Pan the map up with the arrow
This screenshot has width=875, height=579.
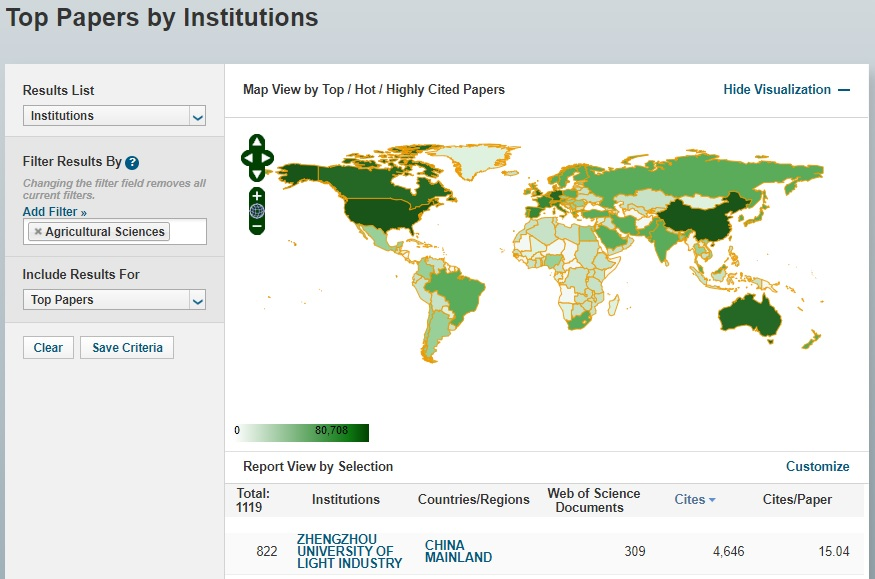(x=257, y=142)
